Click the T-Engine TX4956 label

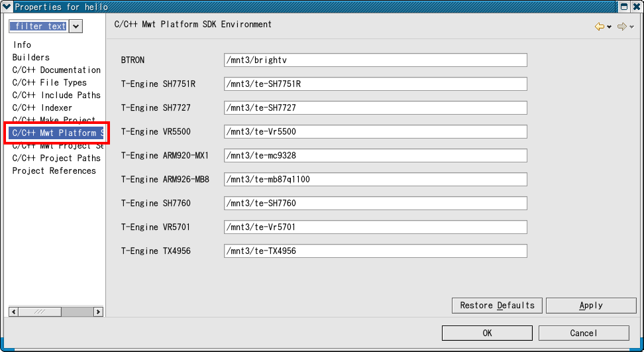pos(156,251)
